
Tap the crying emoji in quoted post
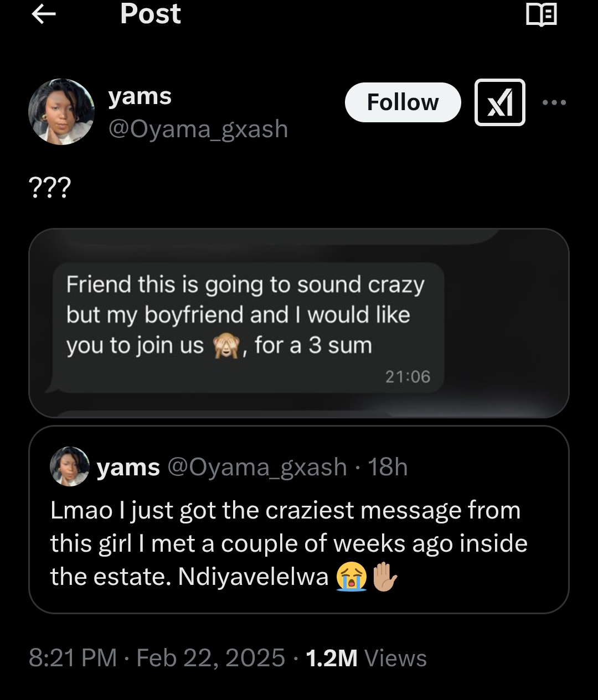pos(351,577)
